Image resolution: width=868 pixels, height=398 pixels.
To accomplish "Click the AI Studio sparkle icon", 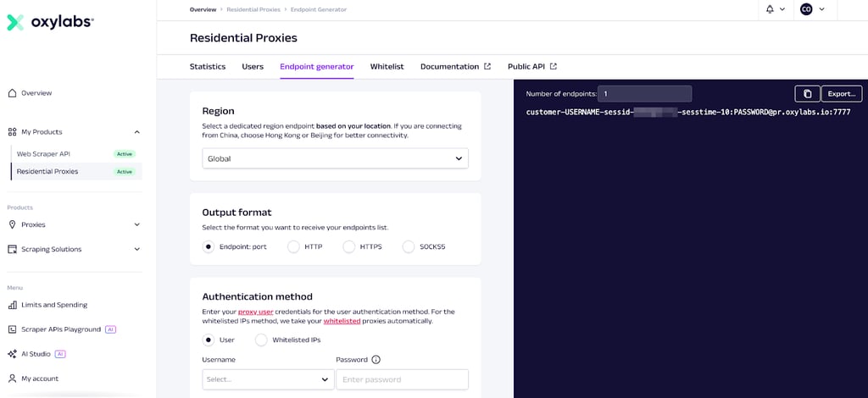I will point(12,354).
